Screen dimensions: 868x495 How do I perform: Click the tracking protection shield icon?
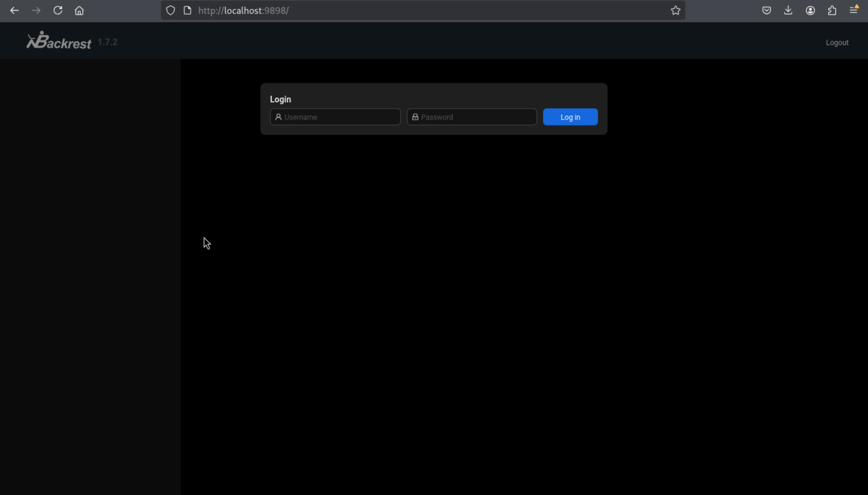[171, 11]
